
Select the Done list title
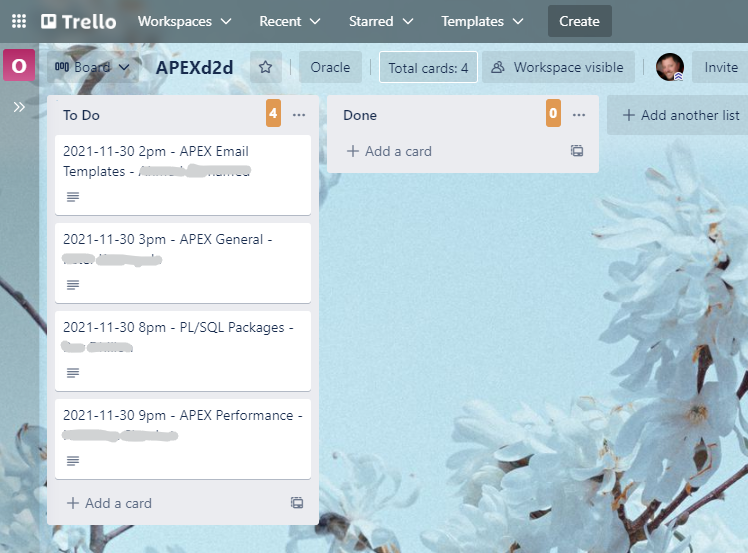[x=360, y=115]
